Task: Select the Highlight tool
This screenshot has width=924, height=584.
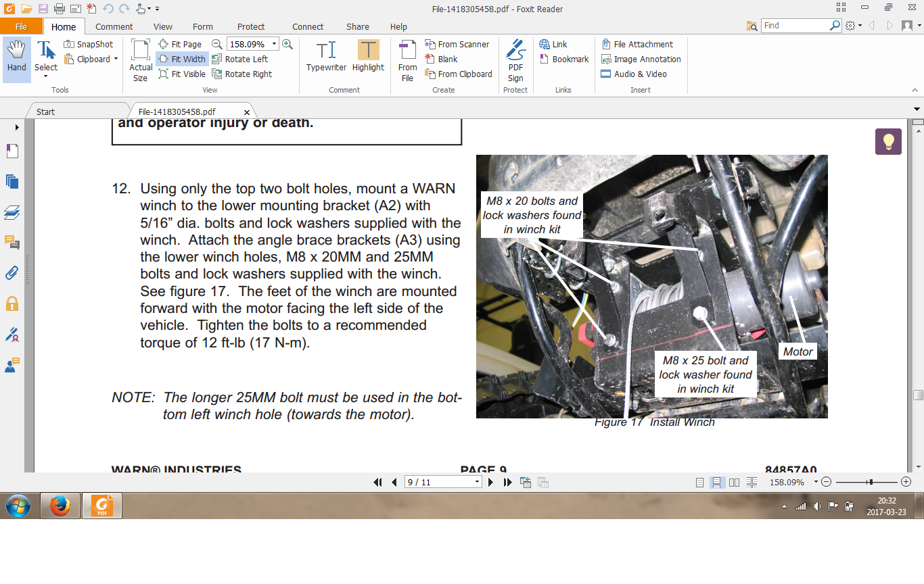Action: 368,56
